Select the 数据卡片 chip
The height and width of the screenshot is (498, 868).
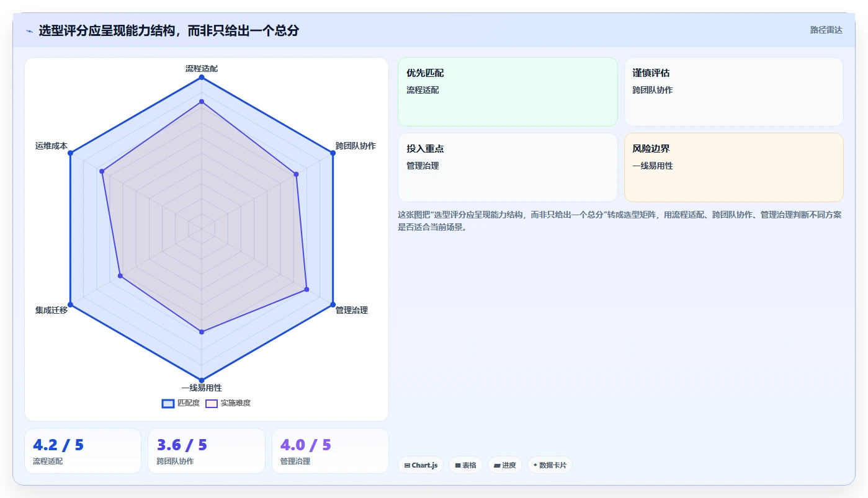coord(550,465)
